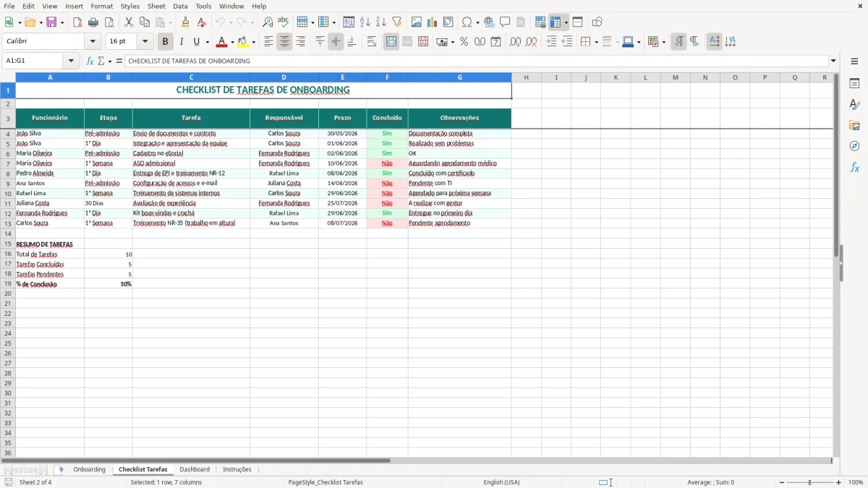This screenshot has width=868, height=488.
Task: Format cells as percent
Action: pyautogui.click(x=464, y=42)
